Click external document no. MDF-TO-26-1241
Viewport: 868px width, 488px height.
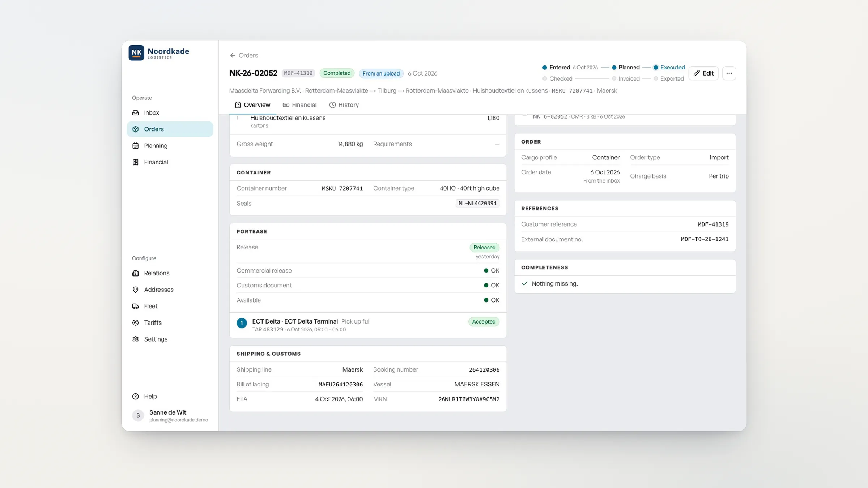(x=705, y=239)
